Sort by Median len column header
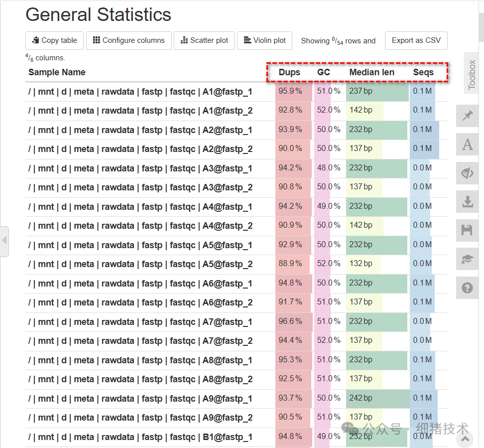The image size is (484, 448). (x=371, y=72)
